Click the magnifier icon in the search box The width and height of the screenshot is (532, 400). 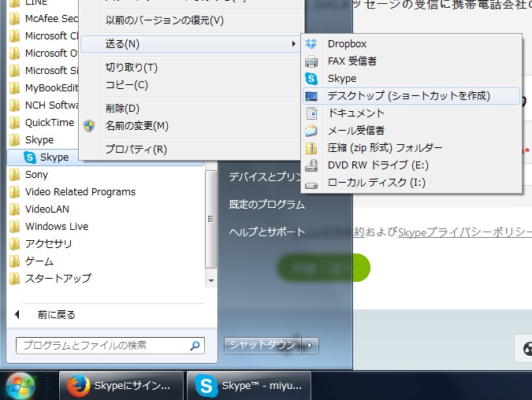pos(195,346)
